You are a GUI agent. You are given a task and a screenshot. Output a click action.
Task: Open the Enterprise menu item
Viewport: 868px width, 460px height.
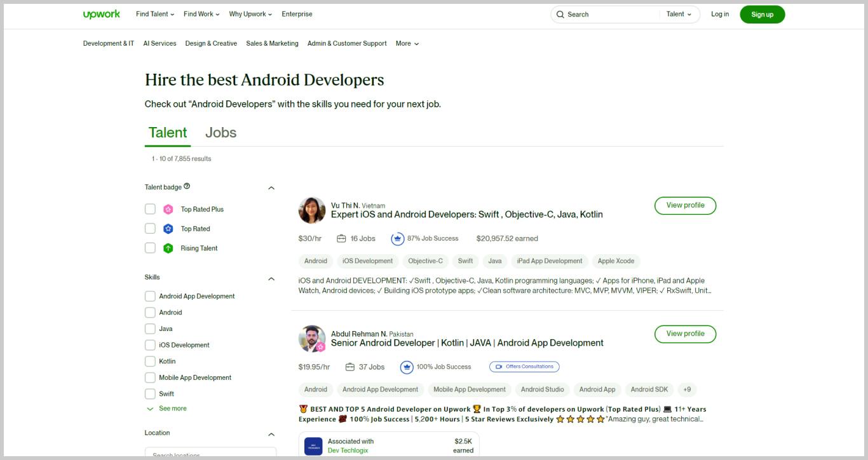[297, 14]
